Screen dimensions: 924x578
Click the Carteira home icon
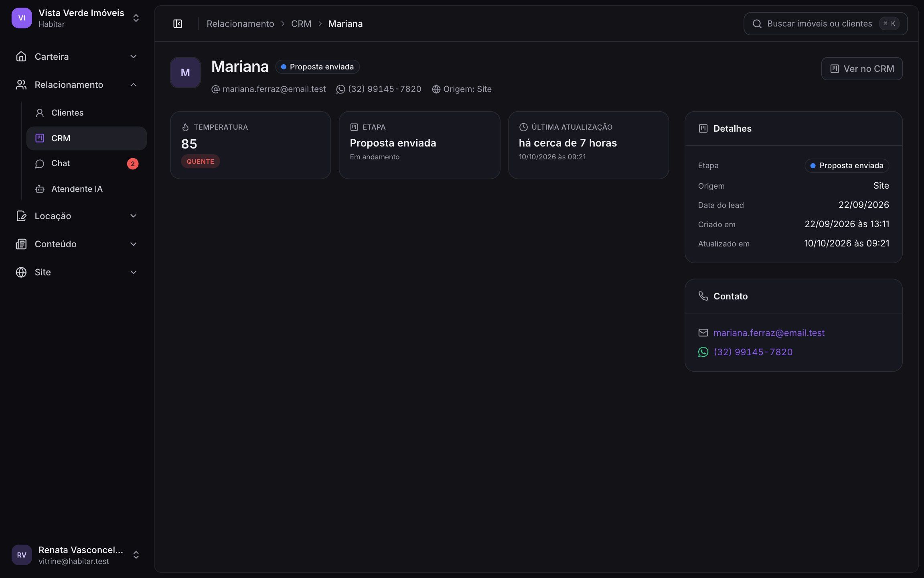tap(21, 57)
